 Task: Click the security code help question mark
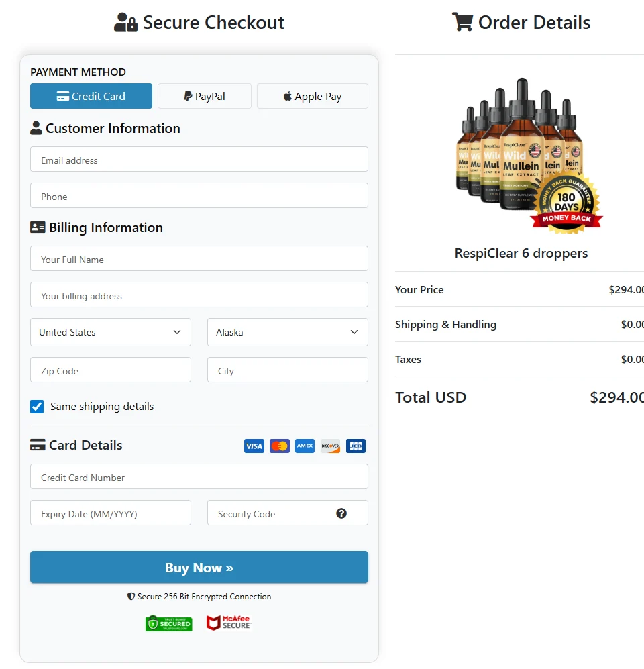point(341,513)
